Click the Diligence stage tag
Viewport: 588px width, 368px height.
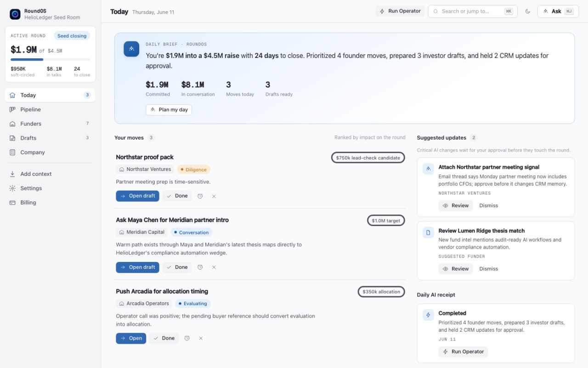tap(193, 170)
